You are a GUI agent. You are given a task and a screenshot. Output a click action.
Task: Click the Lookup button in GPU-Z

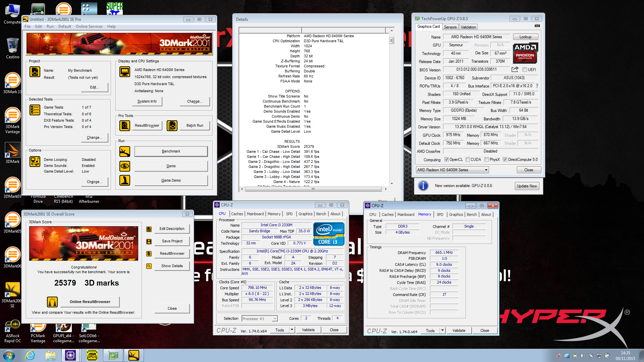point(525,37)
